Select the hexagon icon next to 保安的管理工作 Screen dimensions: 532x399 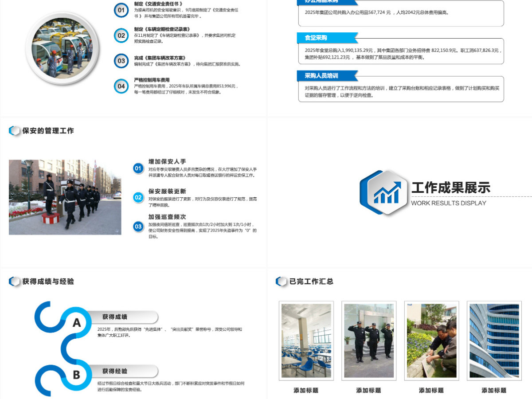15,131
